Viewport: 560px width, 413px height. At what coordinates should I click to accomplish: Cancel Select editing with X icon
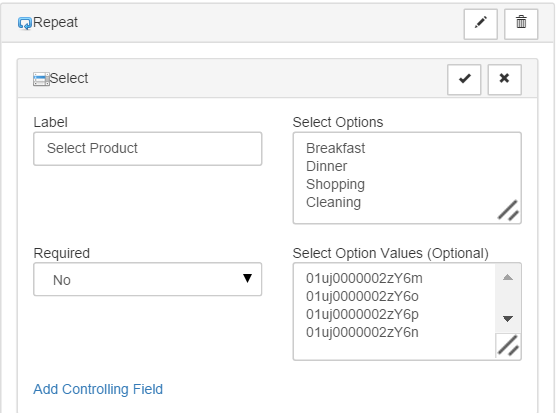(x=504, y=80)
